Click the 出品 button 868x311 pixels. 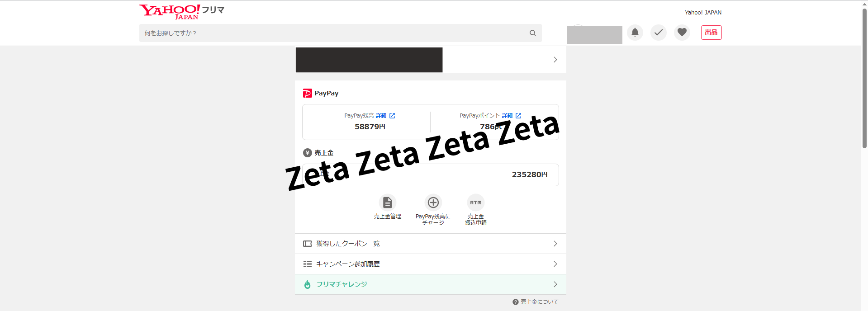(711, 33)
